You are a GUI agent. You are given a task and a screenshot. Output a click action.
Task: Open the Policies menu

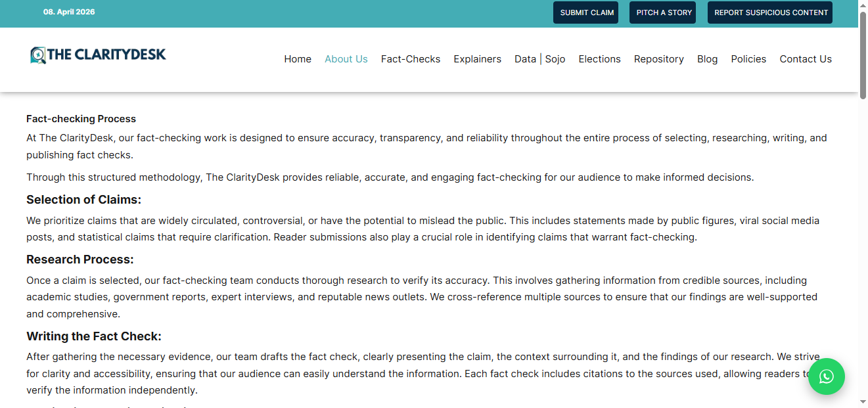[x=748, y=59]
